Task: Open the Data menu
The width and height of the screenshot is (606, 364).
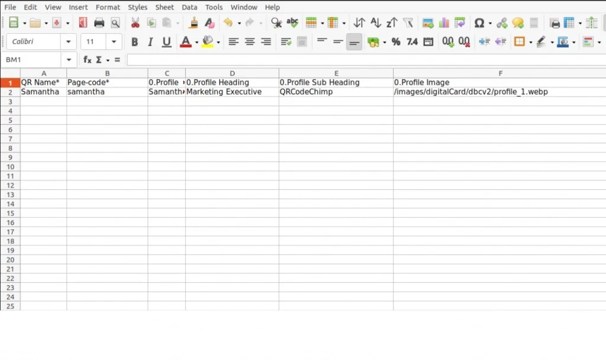Action: pos(189,7)
